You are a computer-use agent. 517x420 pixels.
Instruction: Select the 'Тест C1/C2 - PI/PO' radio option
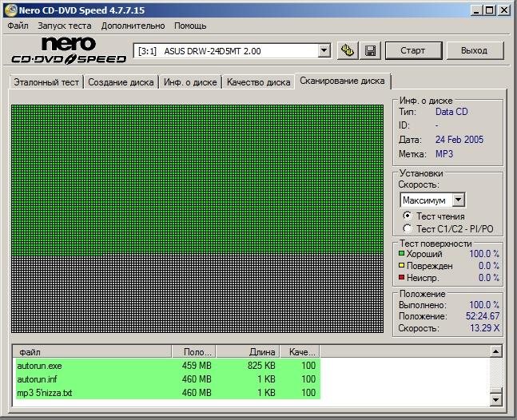[408, 228]
